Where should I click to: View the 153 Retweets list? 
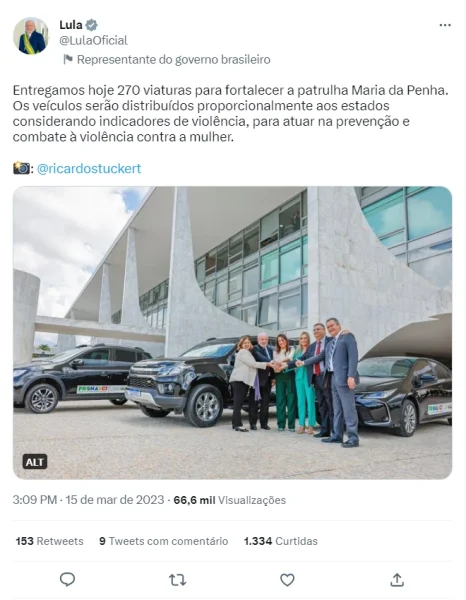(49, 541)
